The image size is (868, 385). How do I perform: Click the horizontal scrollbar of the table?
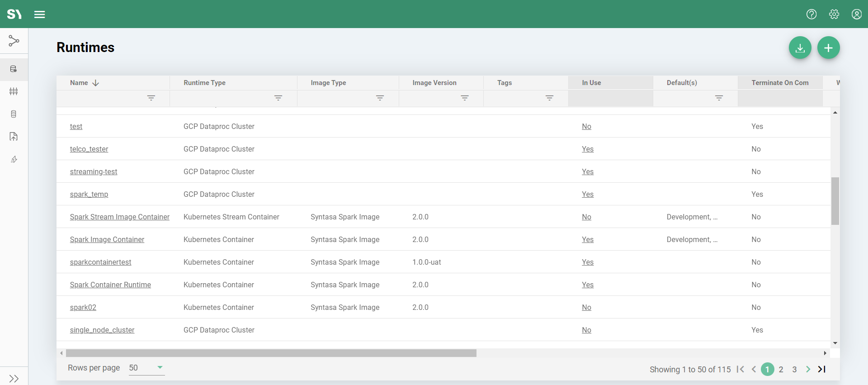(271, 353)
